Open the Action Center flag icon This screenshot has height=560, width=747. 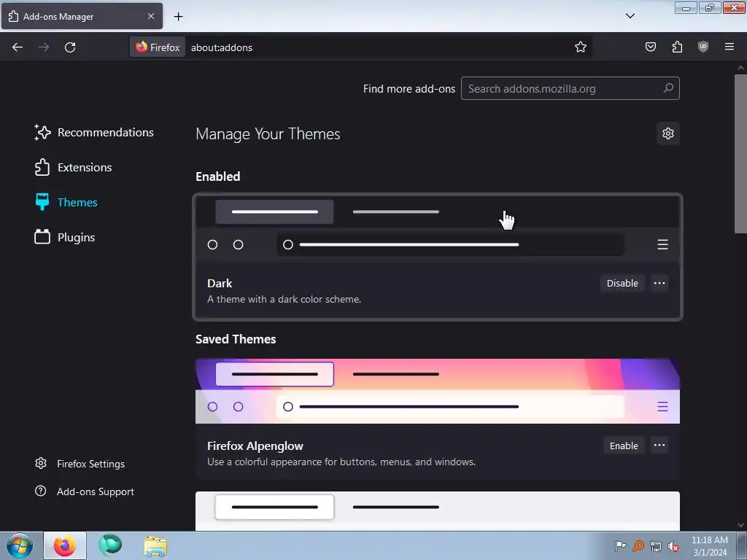pos(620,545)
